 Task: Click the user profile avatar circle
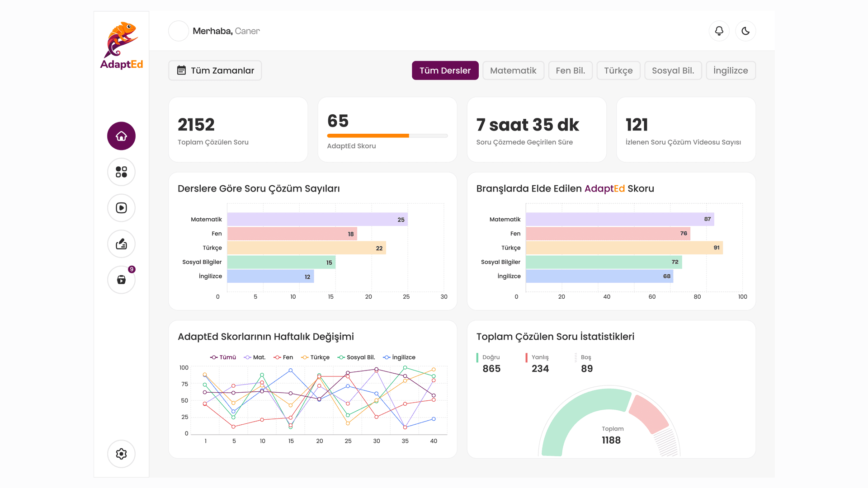[x=179, y=31]
